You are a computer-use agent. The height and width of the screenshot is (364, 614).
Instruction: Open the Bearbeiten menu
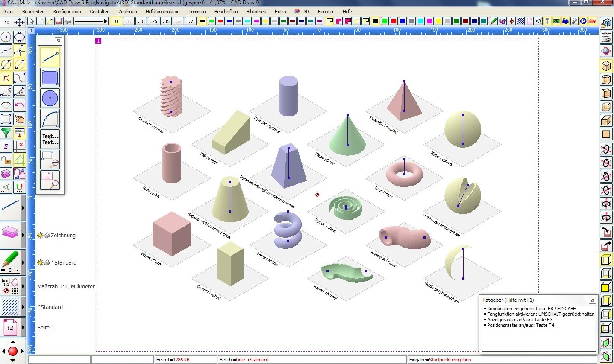[33, 12]
